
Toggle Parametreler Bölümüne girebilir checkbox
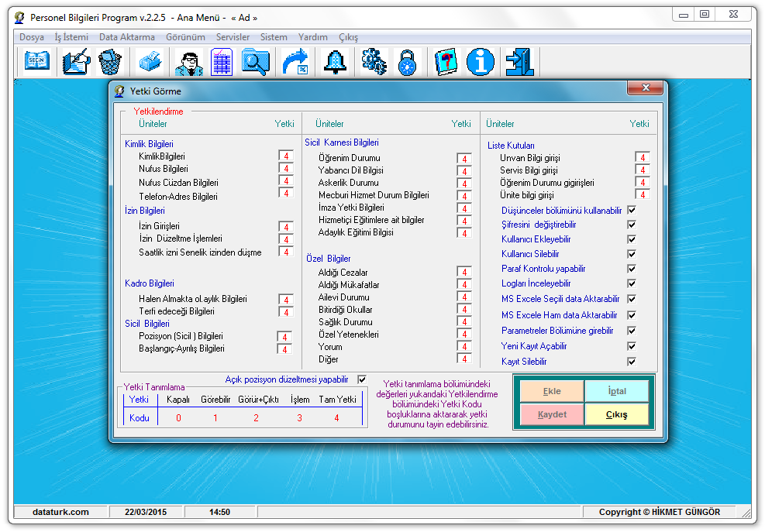pyautogui.click(x=632, y=331)
